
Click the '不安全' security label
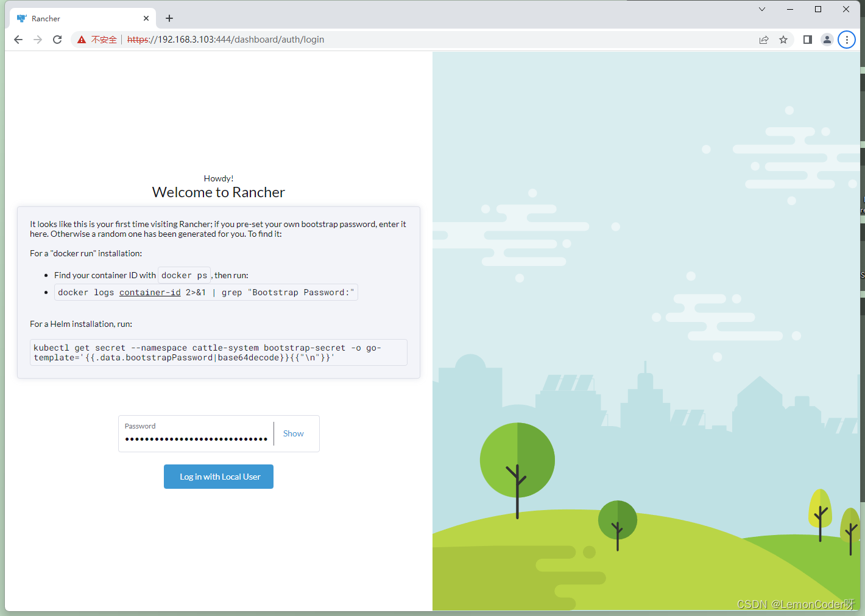pyautogui.click(x=104, y=40)
